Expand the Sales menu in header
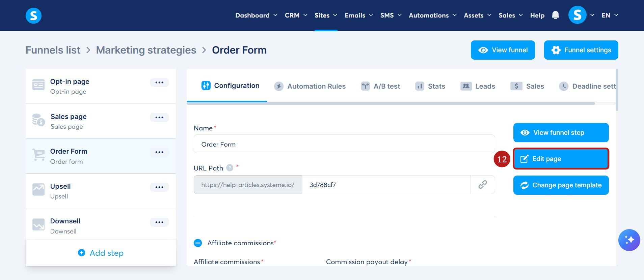This screenshot has width=644, height=280. pos(511,15)
